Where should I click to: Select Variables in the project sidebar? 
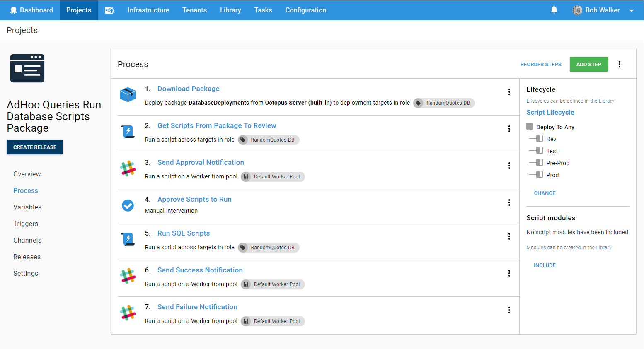27,207
